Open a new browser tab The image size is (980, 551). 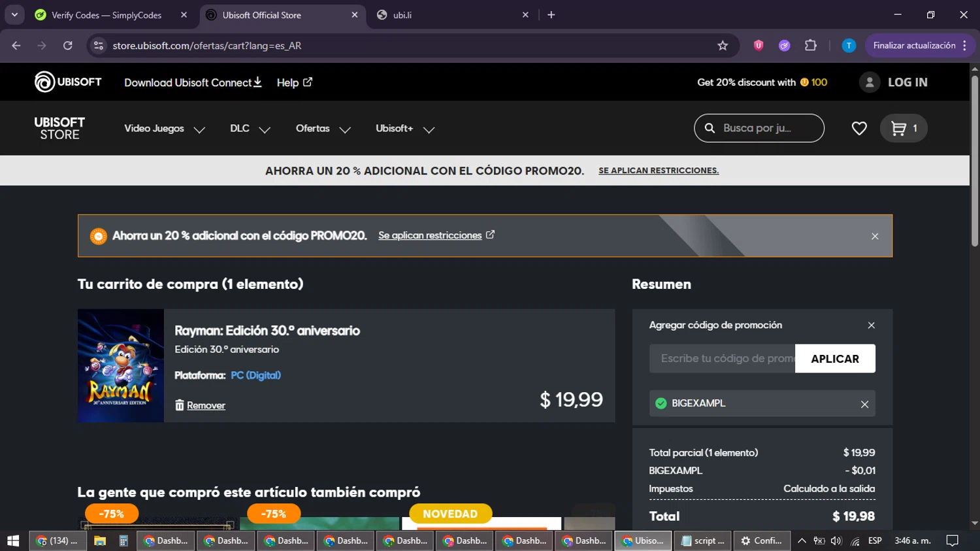pos(551,14)
